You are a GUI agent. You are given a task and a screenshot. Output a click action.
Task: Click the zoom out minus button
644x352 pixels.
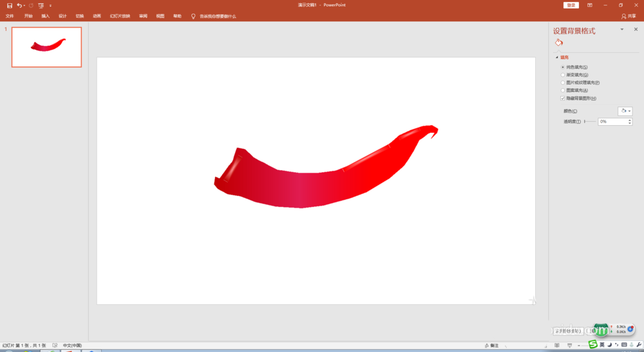[579, 346]
